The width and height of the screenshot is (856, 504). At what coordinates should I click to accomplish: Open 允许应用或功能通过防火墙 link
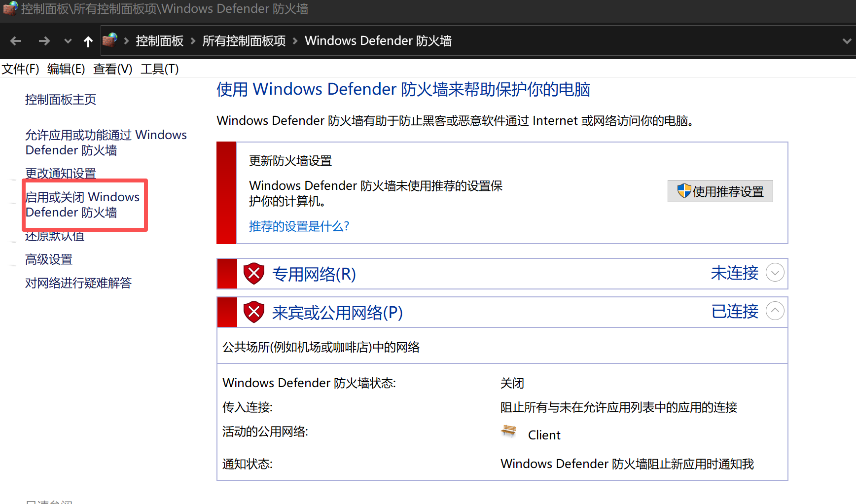(x=106, y=143)
